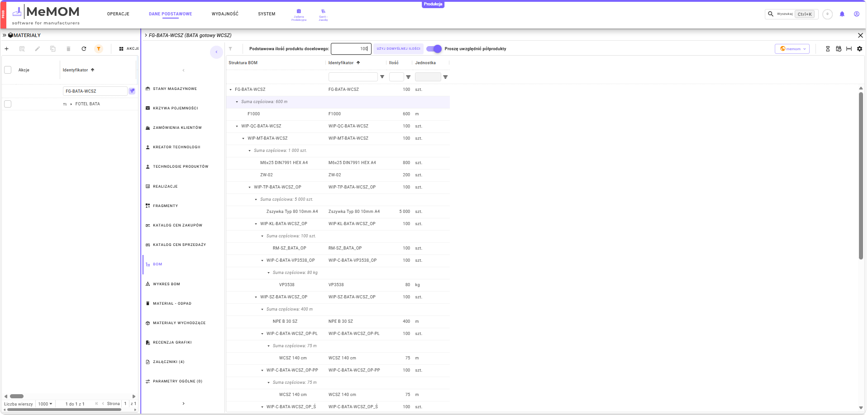Open the Zadania Produkcyjne shortcut icon
This screenshot has height=415, width=868.
tap(299, 14)
